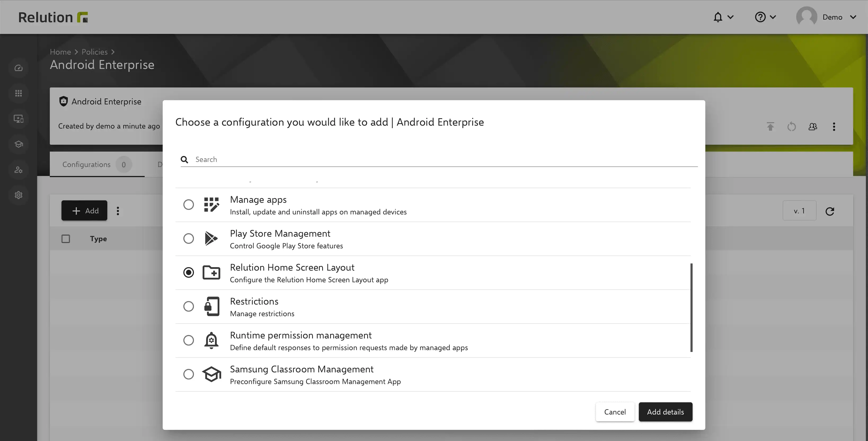Screen dimensions: 868x441
Task: Open the v. 1 version selector
Action: tap(799, 211)
